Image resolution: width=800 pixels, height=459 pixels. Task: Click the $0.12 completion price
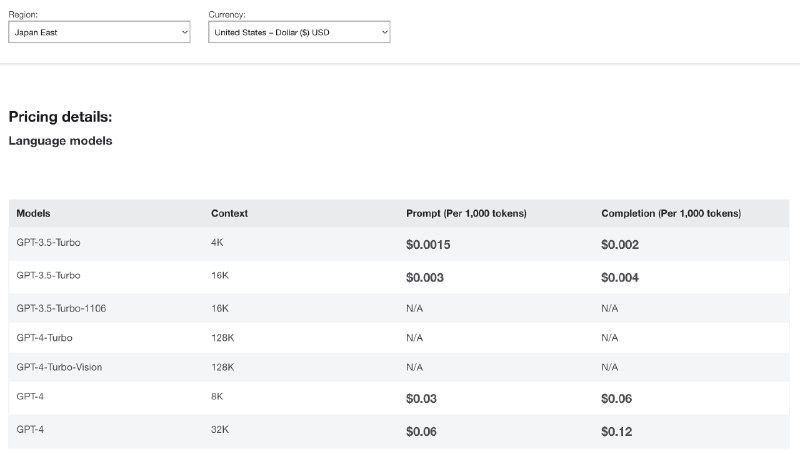click(616, 431)
